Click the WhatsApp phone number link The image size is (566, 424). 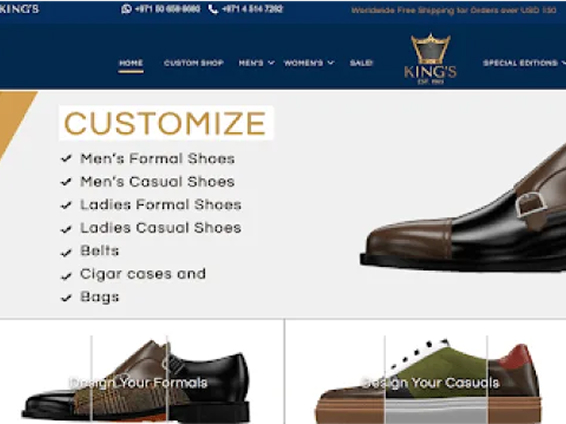tap(167, 9)
